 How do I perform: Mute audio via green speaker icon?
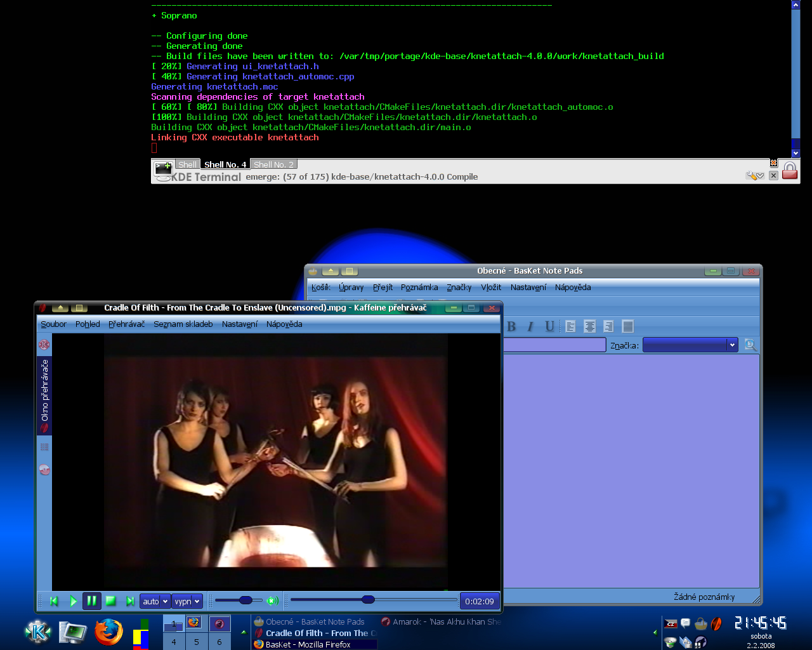pyautogui.click(x=273, y=600)
